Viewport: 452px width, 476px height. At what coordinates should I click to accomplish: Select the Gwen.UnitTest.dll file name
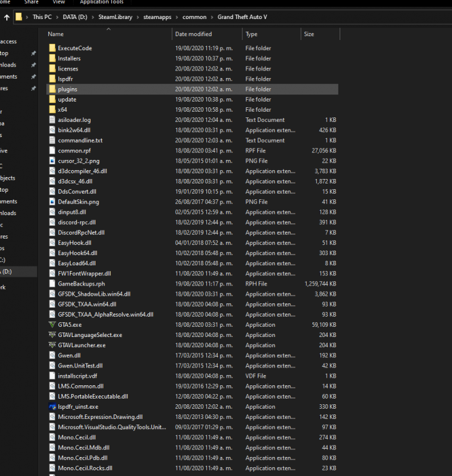click(x=80, y=366)
